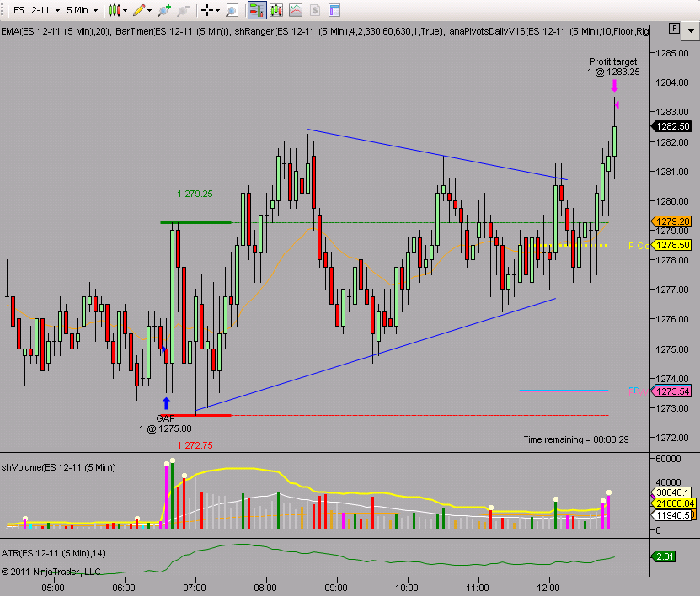This screenshot has height=596, width=700.
Task: Click the zoom out magnifier icon
Action: (x=184, y=10)
